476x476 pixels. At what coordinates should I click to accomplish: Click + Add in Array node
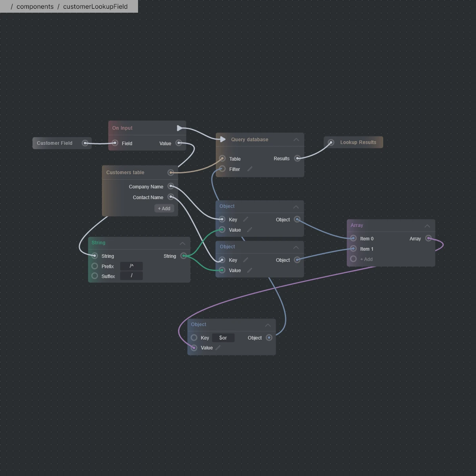[366, 259]
